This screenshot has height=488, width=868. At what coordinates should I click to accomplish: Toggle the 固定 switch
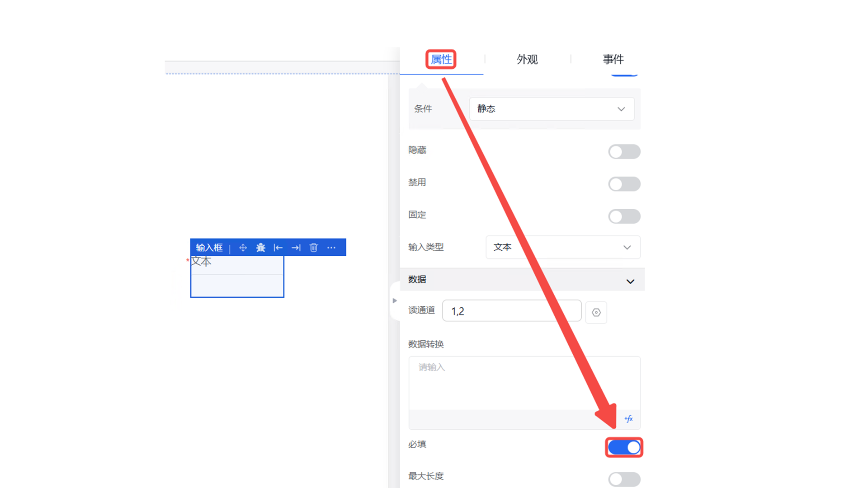coord(624,216)
